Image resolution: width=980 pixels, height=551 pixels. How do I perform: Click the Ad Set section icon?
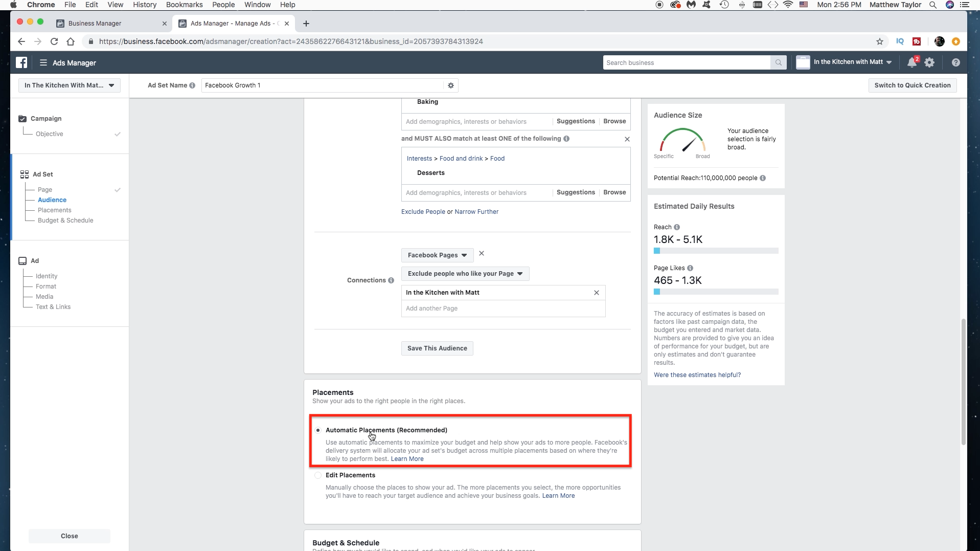click(24, 174)
